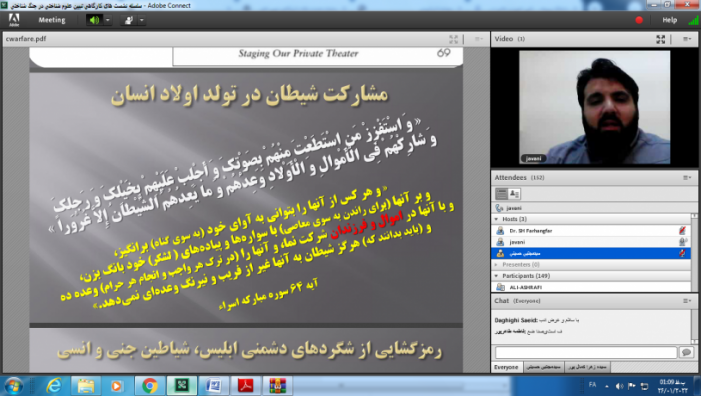Image resolution: width=701 pixels, height=396 pixels.
Task: Click FA language indicator in tray
Action: [592, 385]
